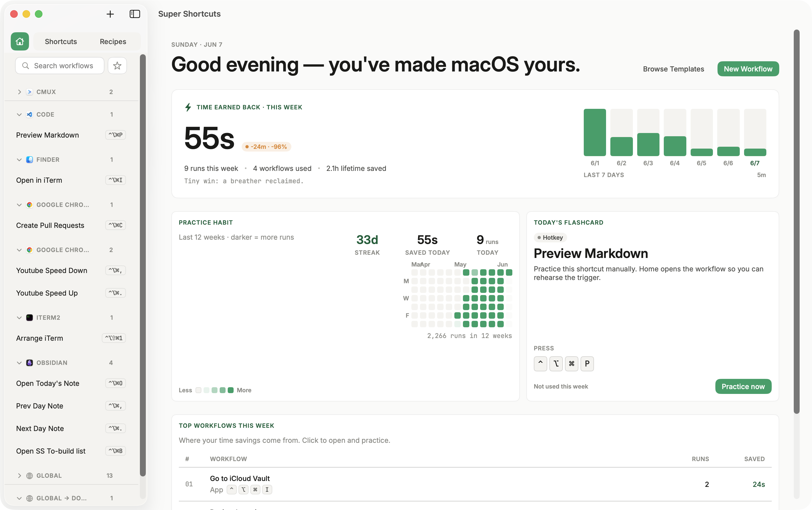Click the lightning bolt Time Earned icon
Screen dimensions: 812x510
tap(188, 107)
